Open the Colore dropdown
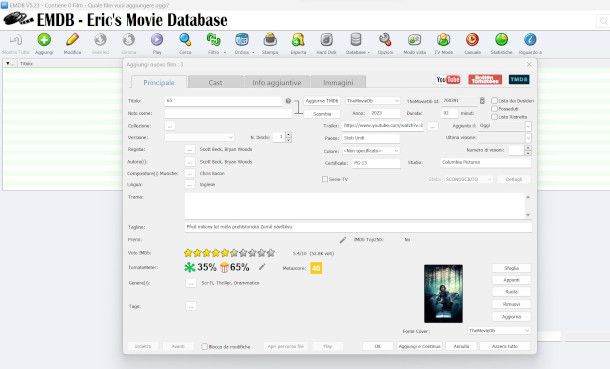Screen dimensions: 610x369 [x=371, y=150]
